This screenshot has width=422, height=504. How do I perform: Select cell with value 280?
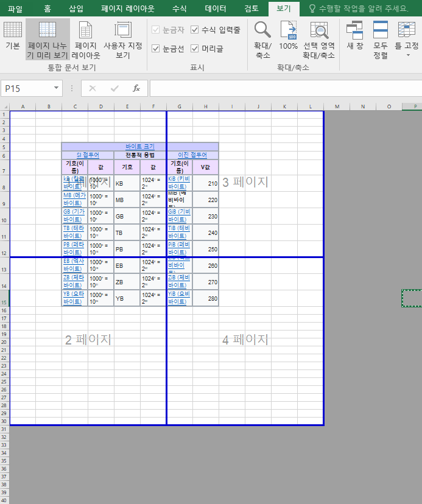pos(206,298)
